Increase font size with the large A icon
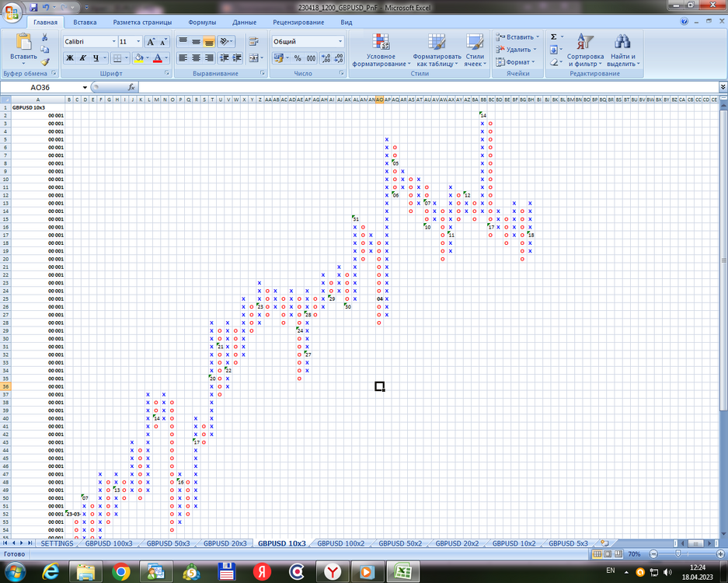728x583 pixels. [x=151, y=42]
